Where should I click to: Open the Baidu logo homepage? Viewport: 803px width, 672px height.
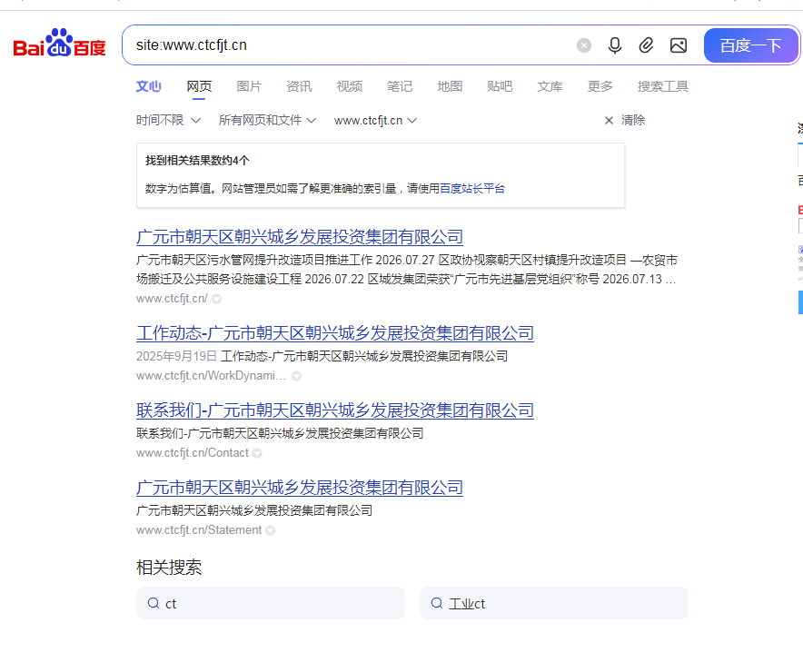(x=59, y=44)
